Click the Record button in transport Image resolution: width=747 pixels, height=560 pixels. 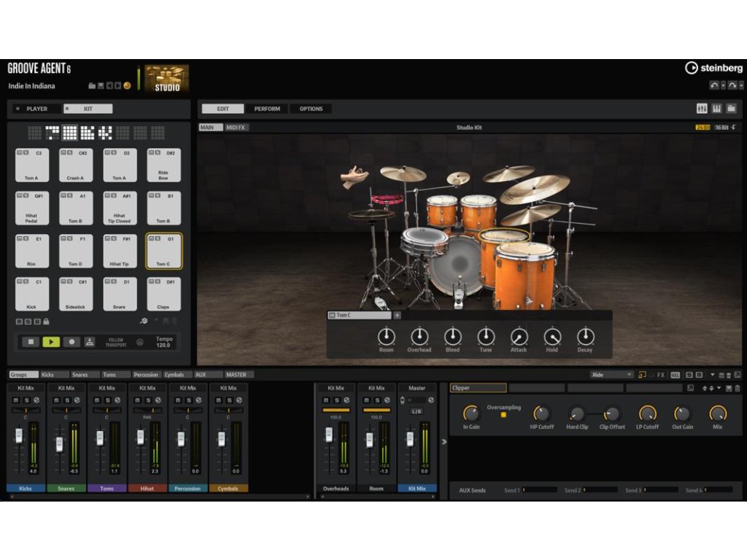coord(71,341)
